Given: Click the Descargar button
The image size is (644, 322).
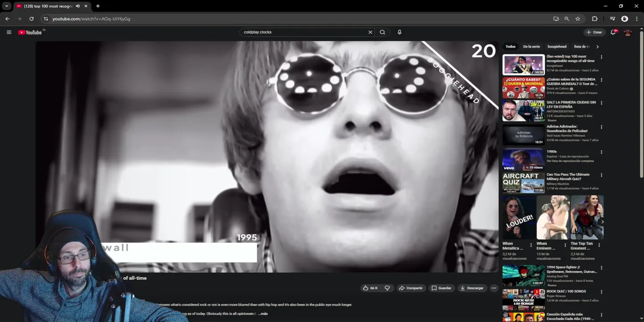Looking at the screenshot, I should [x=472, y=288].
